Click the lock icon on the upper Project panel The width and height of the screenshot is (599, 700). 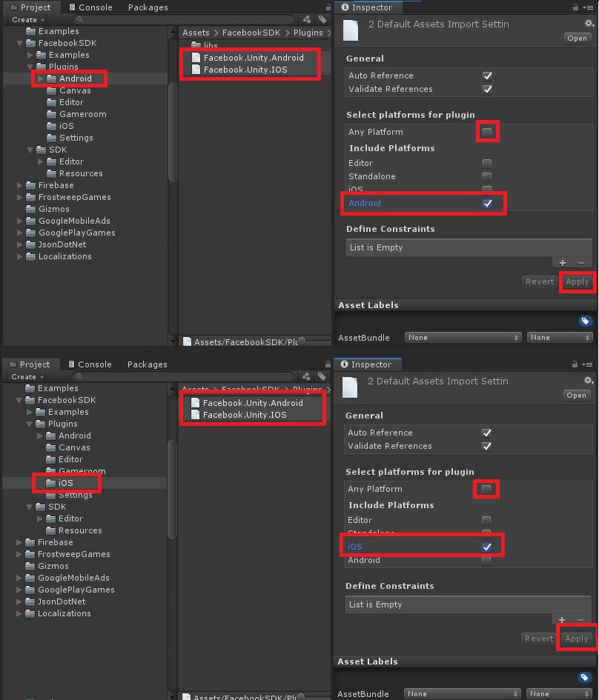click(328, 7)
